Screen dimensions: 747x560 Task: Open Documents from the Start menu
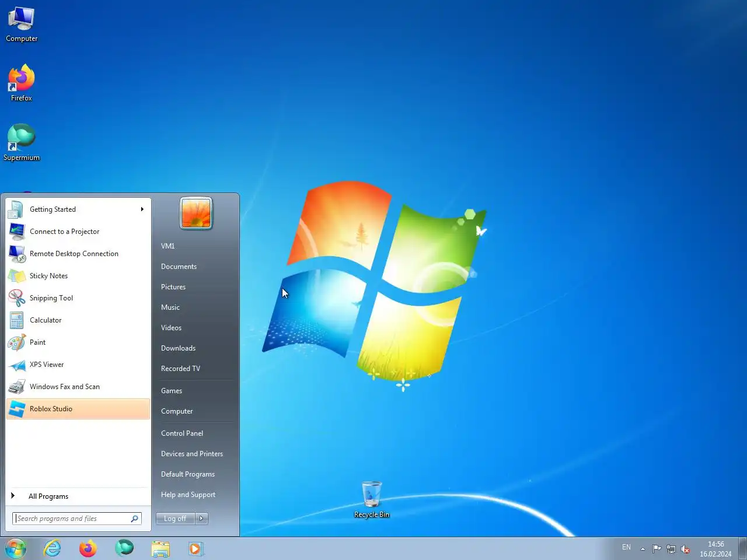pos(179,267)
